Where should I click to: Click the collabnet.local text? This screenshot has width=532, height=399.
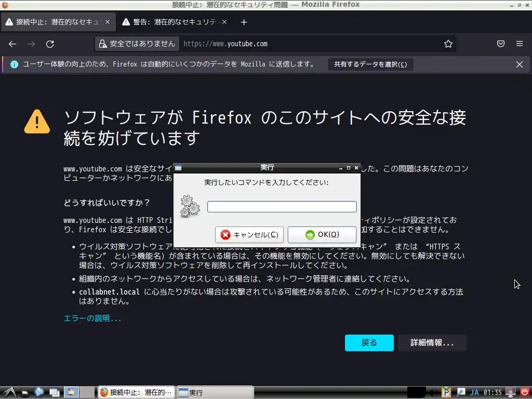click(109, 292)
